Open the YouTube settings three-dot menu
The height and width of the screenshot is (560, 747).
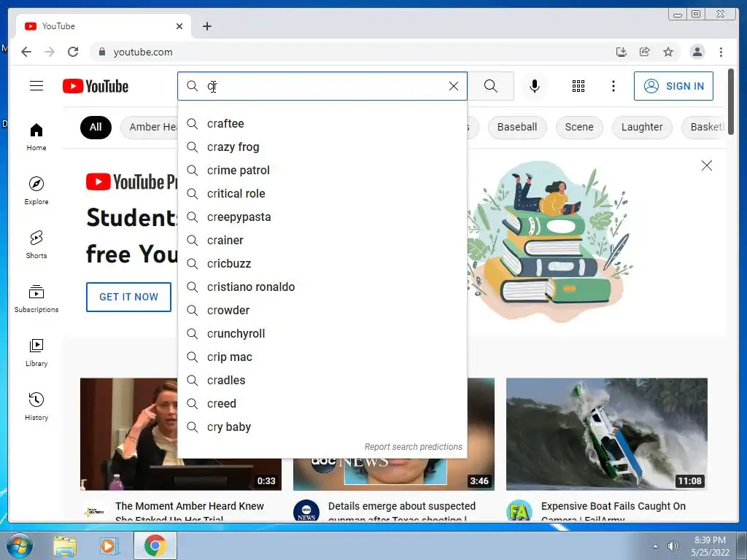[x=613, y=86]
